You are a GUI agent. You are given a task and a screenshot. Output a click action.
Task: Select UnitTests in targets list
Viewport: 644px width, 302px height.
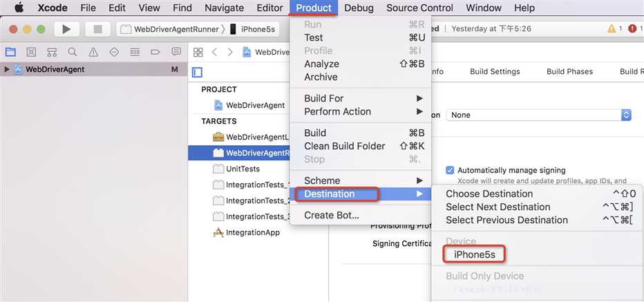click(243, 169)
